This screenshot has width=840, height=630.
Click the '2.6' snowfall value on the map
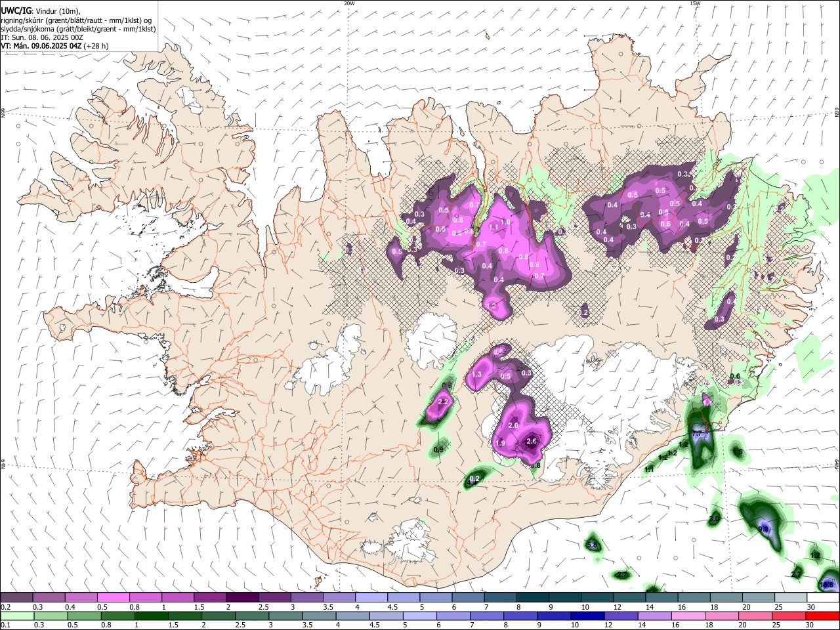tap(532, 441)
